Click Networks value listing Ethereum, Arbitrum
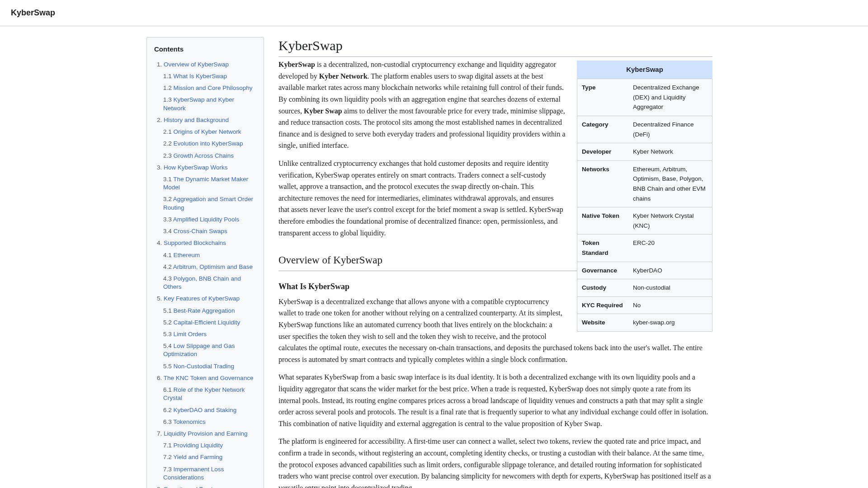The height and width of the screenshot is (488, 868). pyautogui.click(x=669, y=184)
